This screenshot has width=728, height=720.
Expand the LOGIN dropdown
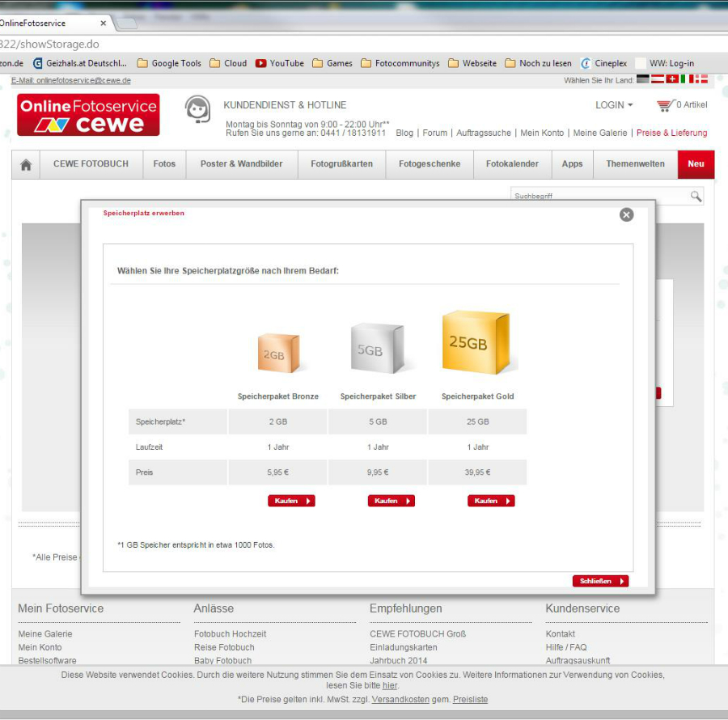614,105
